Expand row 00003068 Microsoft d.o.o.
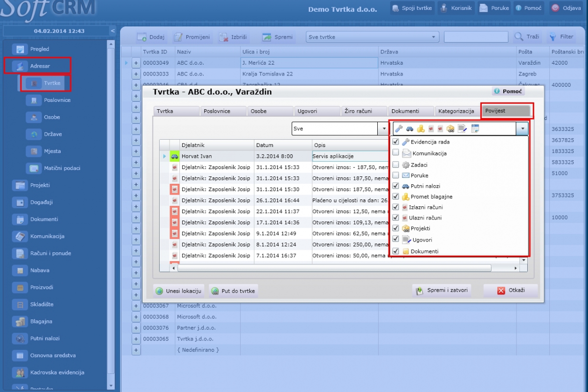 (x=136, y=317)
